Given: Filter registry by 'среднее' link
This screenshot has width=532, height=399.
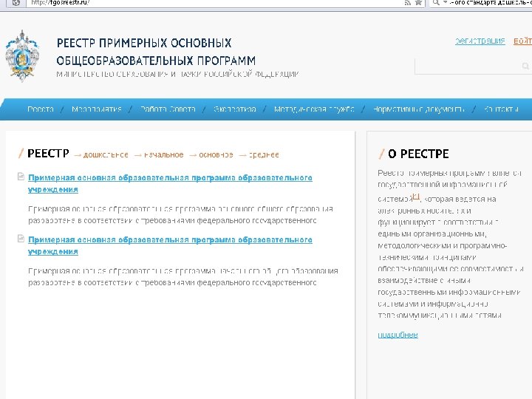Looking at the screenshot, I should pyautogui.click(x=264, y=155).
